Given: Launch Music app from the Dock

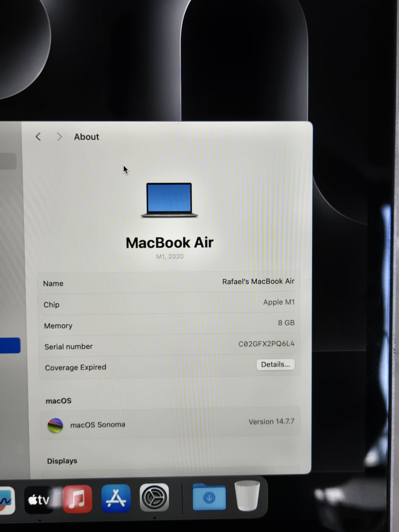Looking at the screenshot, I should coord(77,499).
